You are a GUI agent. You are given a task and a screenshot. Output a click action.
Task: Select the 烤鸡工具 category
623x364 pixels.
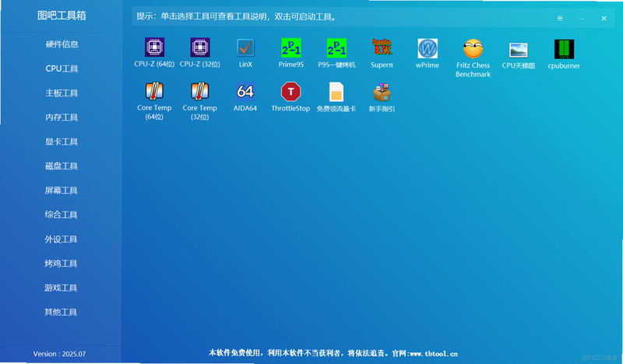[62, 263]
